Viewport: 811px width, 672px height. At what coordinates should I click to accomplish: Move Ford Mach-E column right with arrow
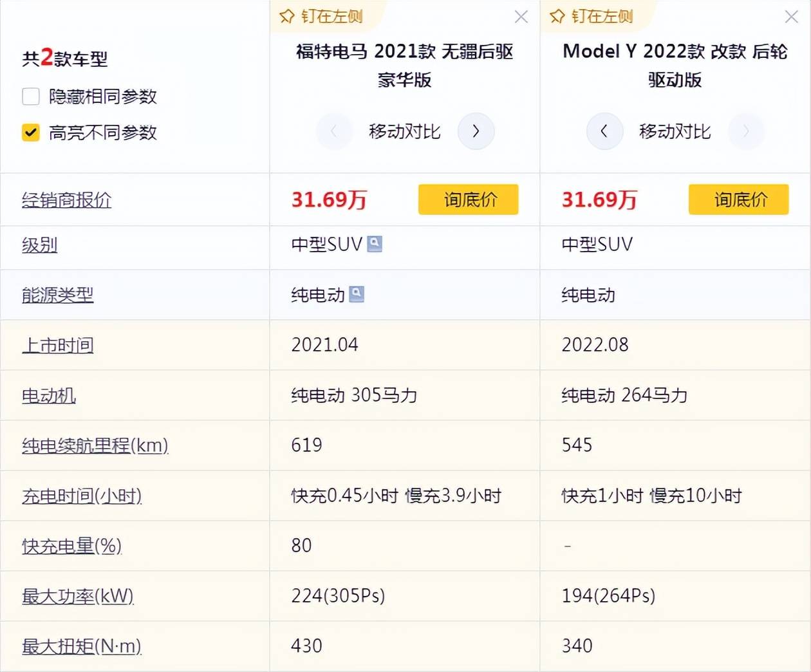[x=476, y=131]
